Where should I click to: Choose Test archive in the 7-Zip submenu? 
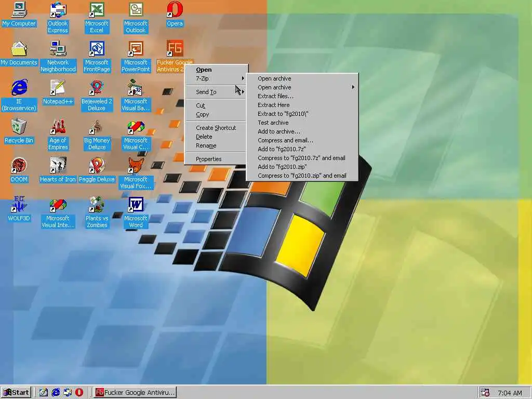(302, 123)
